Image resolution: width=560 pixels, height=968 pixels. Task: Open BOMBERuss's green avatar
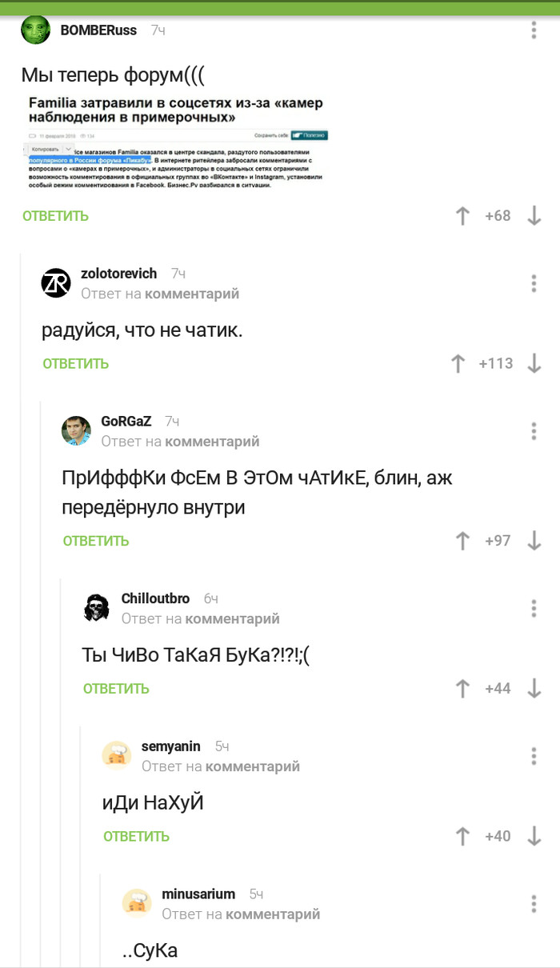click(36, 31)
